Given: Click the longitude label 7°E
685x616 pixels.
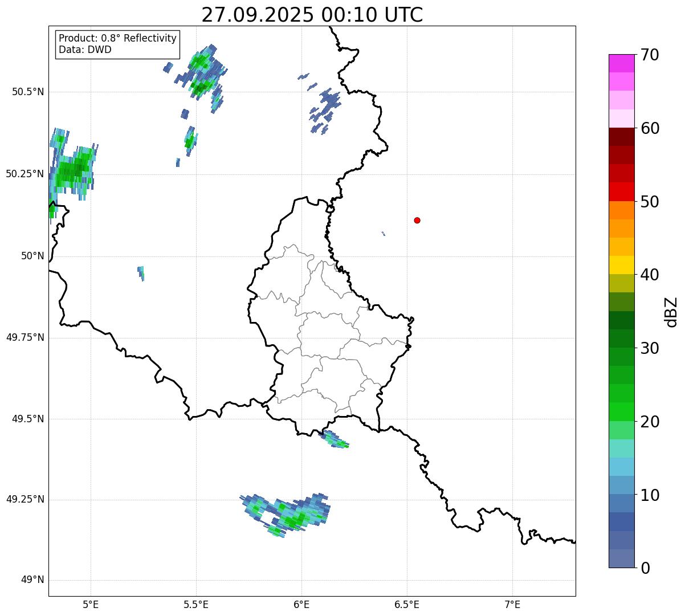Looking at the screenshot, I should pyautogui.click(x=513, y=605).
